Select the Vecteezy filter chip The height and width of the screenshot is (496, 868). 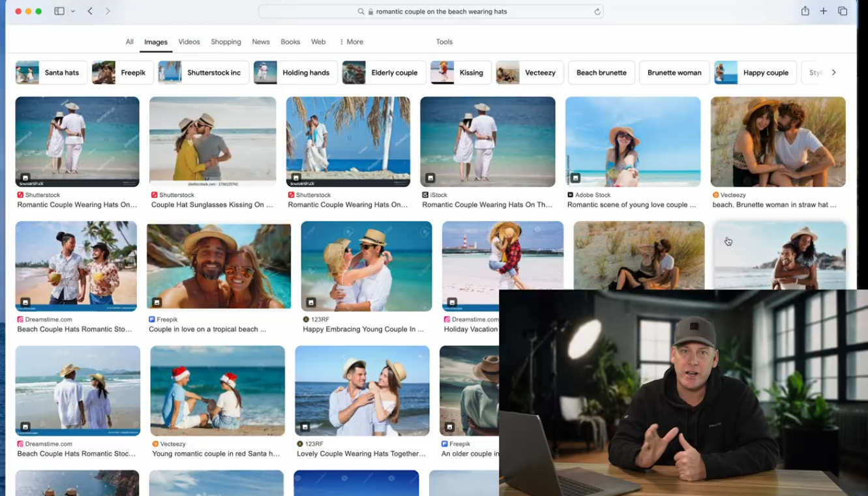[530, 72]
